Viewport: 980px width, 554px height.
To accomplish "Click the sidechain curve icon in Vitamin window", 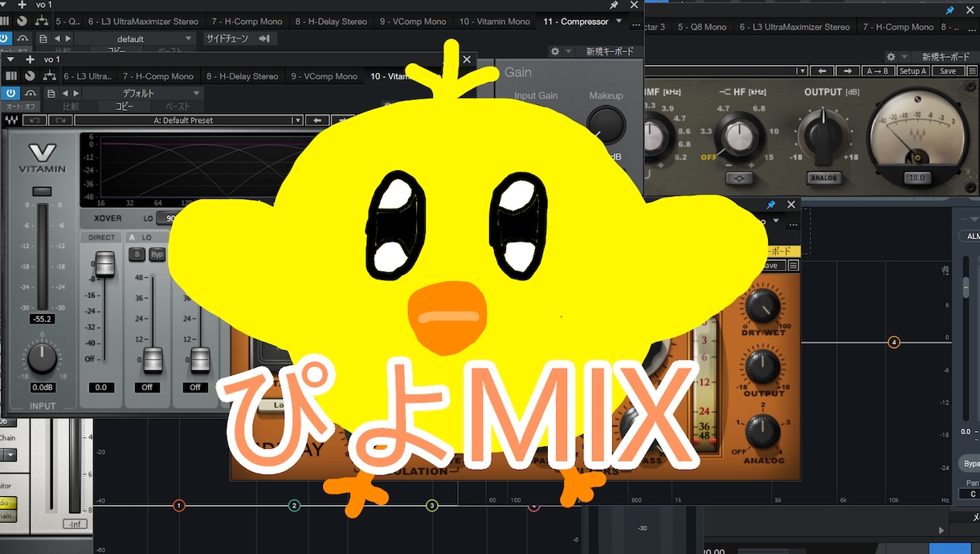I will pyautogui.click(x=31, y=93).
